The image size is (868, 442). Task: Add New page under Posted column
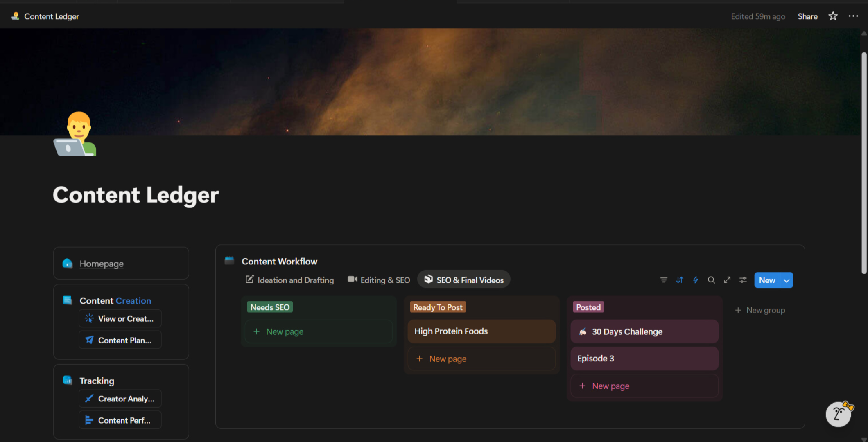(x=644, y=386)
